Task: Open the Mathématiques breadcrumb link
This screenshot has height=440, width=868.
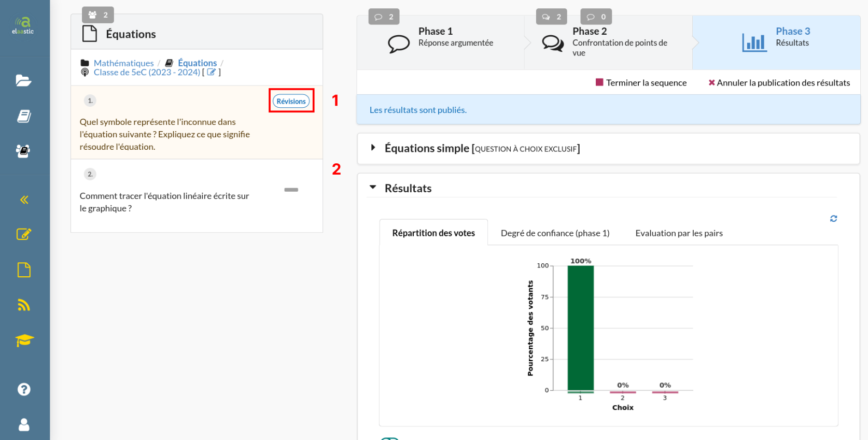Action: [x=124, y=63]
